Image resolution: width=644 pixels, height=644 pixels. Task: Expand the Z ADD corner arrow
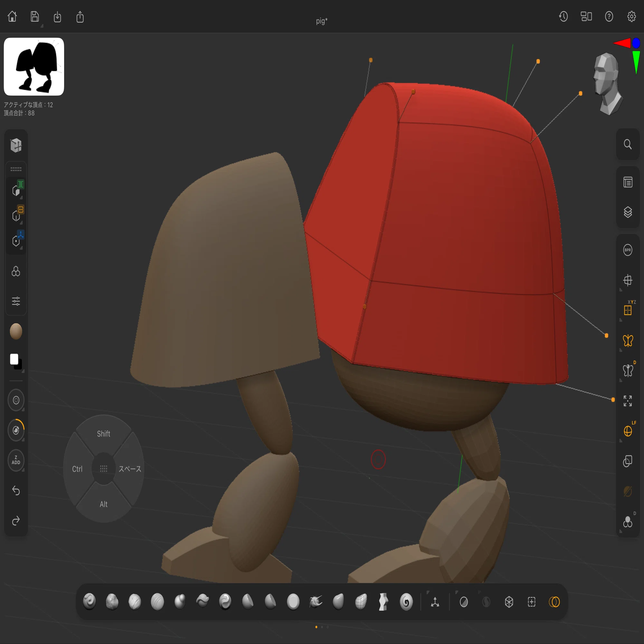23,470
